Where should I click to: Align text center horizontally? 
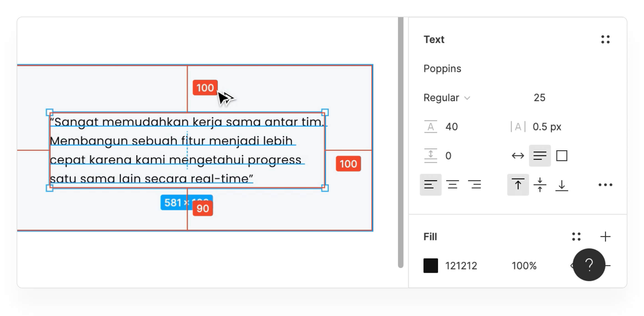click(x=452, y=185)
